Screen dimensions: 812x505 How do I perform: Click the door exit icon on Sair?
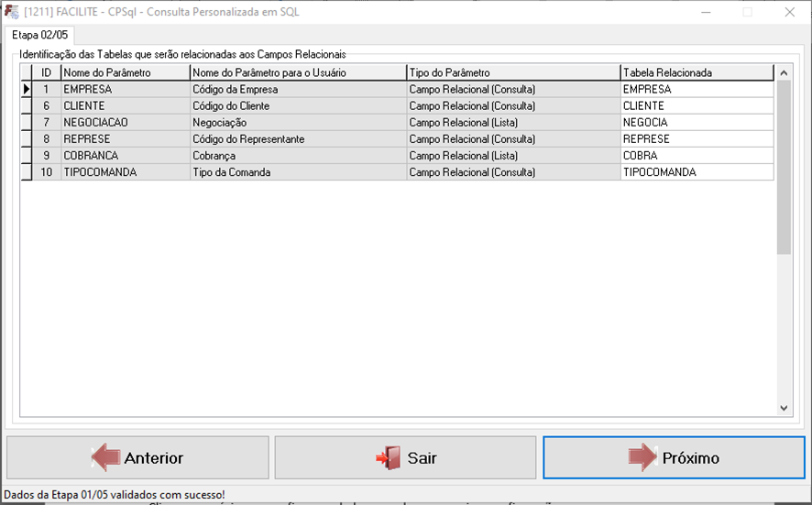pyautogui.click(x=389, y=457)
